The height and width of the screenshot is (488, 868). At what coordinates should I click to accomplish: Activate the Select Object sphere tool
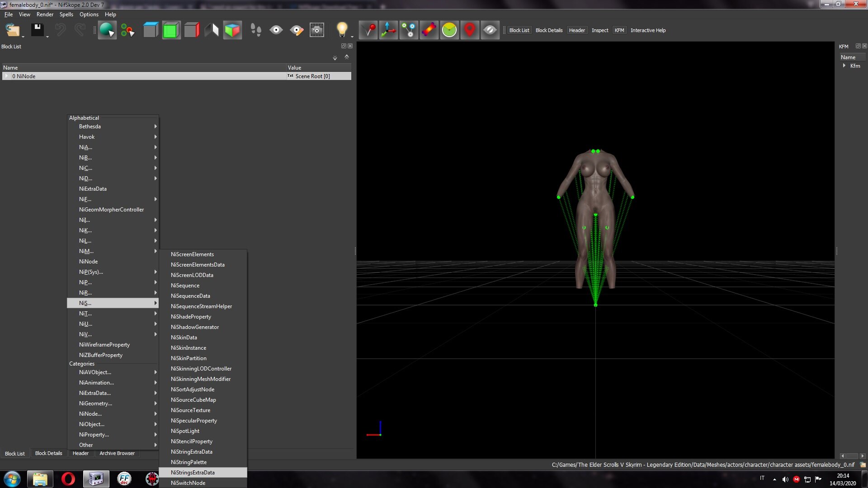[x=107, y=30]
